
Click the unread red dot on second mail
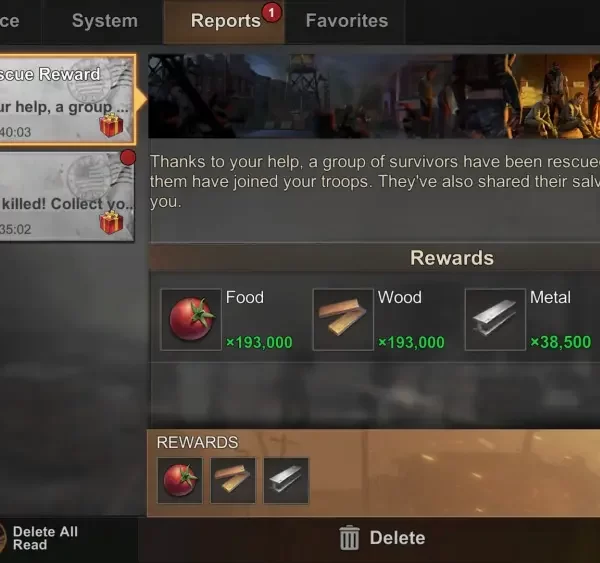coord(128,157)
